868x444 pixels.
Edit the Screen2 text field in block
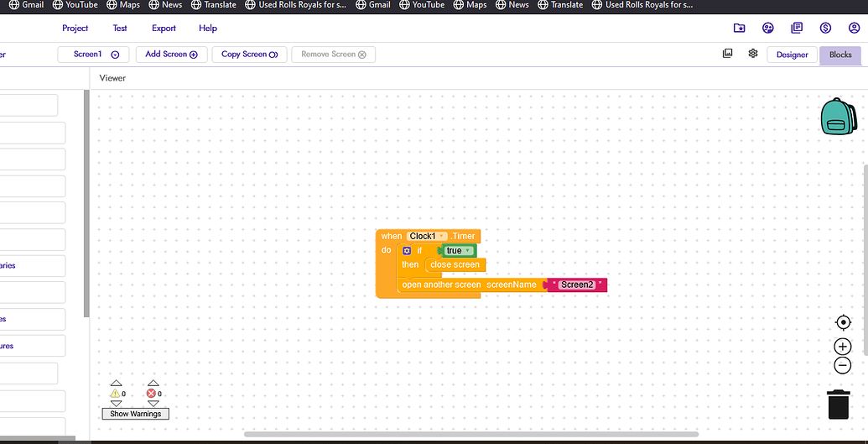[x=576, y=285]
